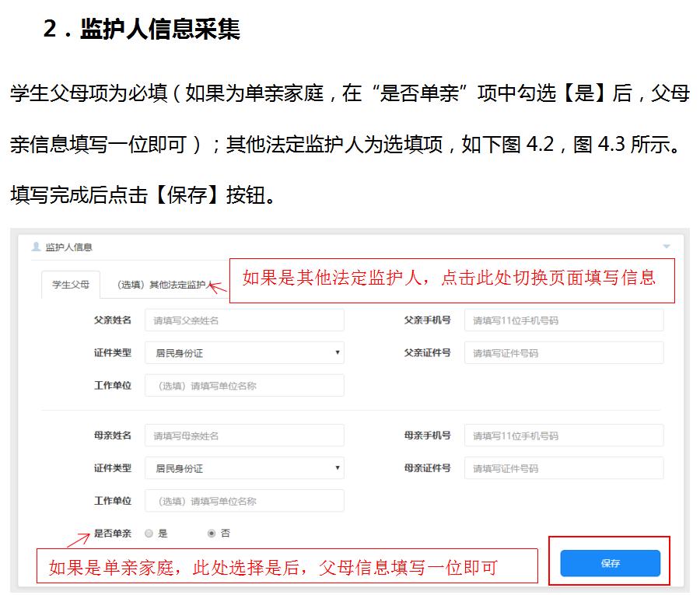
Task: Click the 父亲证件号 input field
Action: (x=563, y=352)
